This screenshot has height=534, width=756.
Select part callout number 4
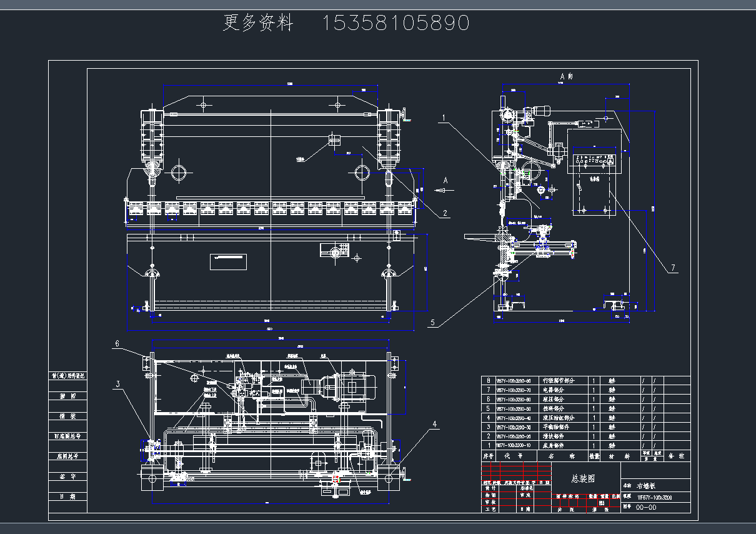pyautogui.click(x=435, y=423)
